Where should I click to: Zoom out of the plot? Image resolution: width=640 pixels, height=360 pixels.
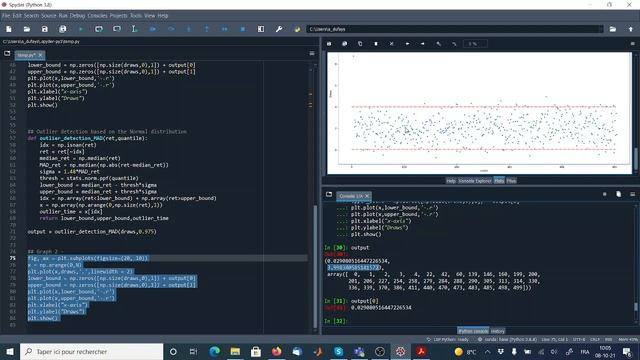click(454, 44)
